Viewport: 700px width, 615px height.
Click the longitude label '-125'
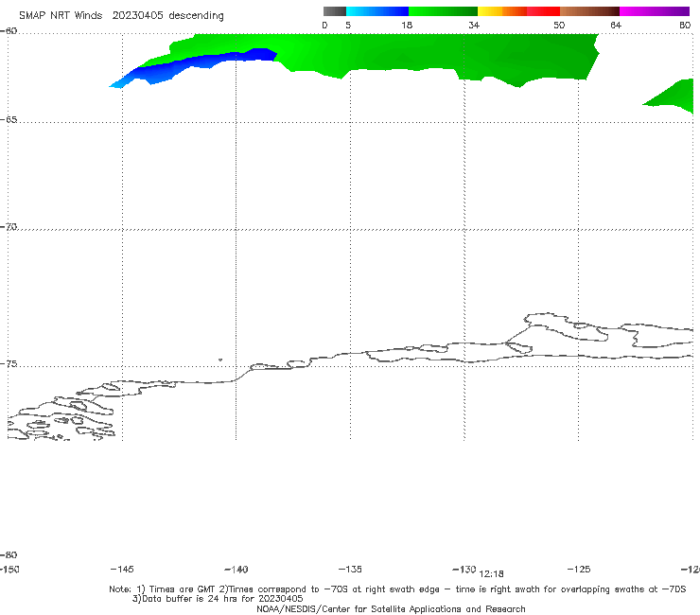[579, 569]
